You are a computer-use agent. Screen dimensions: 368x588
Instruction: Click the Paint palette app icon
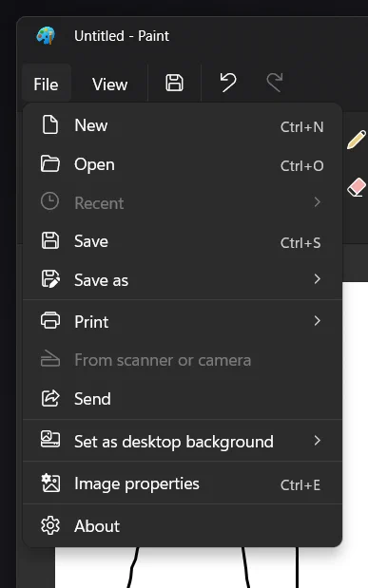tap(46, 36)
